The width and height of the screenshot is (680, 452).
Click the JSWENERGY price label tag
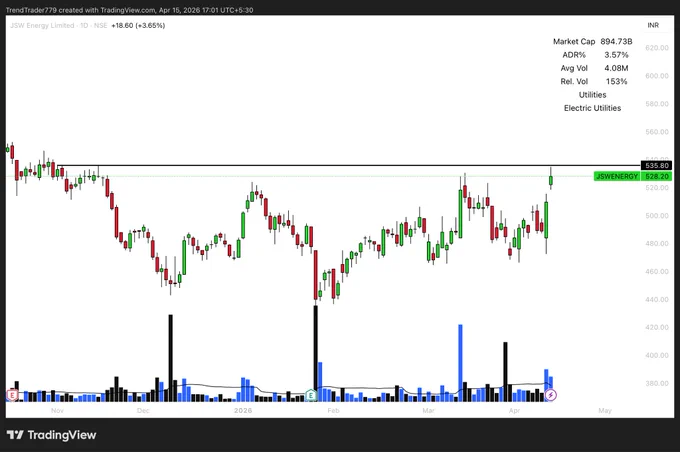pos(617,176)
